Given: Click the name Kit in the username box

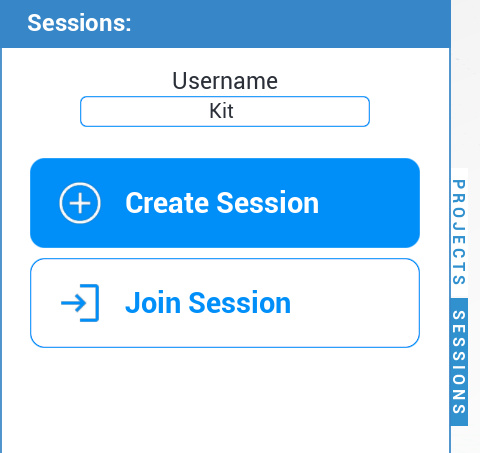Looking at the screenshot, I should 221,111.
